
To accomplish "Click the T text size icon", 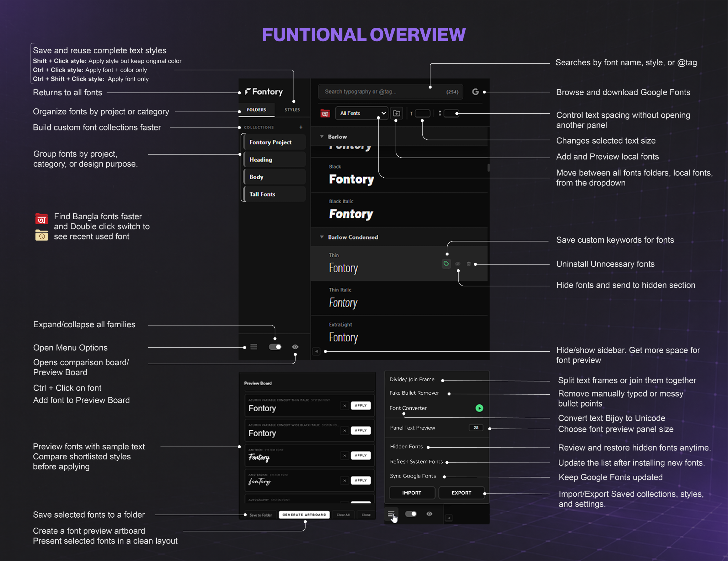I will pos(411,114).
